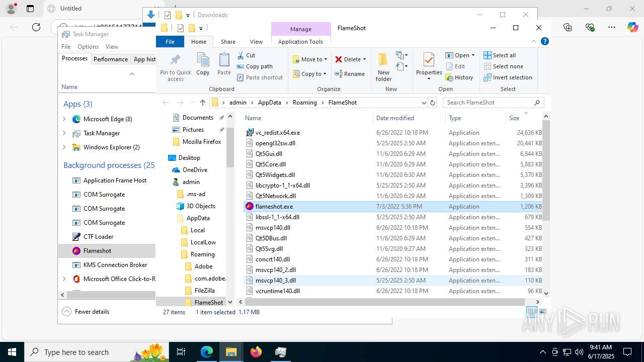This screenshot has width=644, height=362.
Task: Click Rename in Organize group
Action: pyautogui.click(x=350, y=74)
